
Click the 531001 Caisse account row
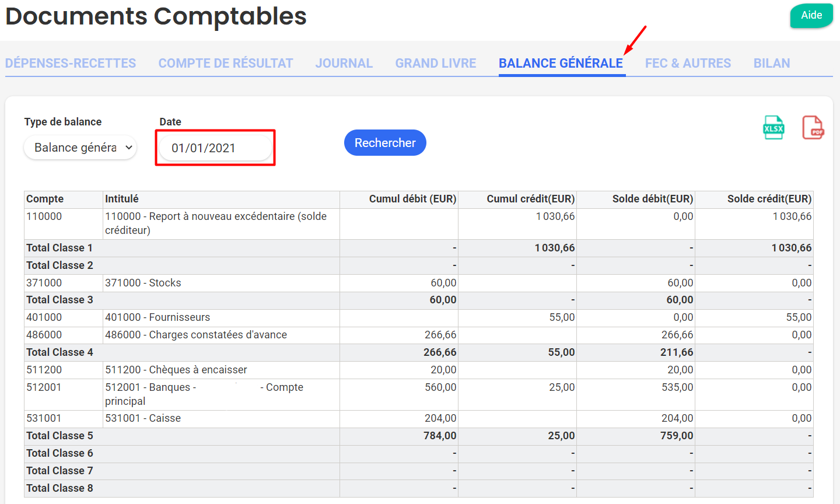(143, 418)
